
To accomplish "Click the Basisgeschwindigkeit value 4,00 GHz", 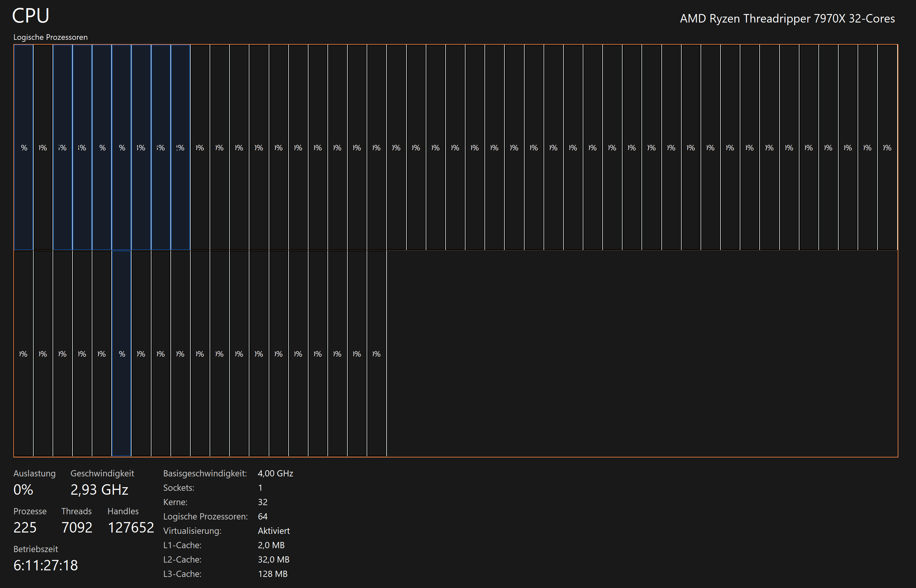I will click(x=275, y=473).
